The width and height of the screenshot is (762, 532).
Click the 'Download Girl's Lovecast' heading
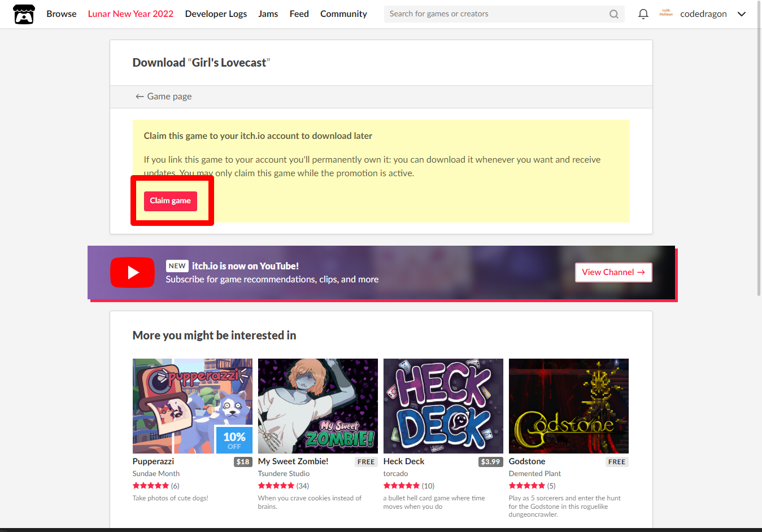click(x=201, y=63)
